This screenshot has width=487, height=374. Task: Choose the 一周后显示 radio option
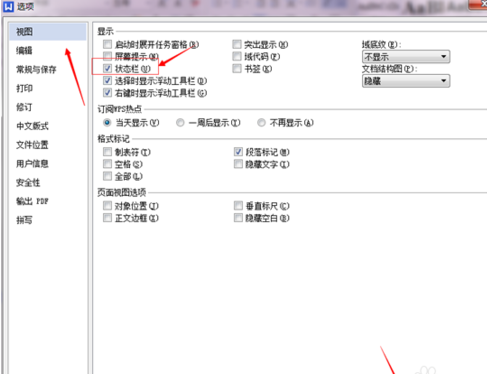coord(180,123)
